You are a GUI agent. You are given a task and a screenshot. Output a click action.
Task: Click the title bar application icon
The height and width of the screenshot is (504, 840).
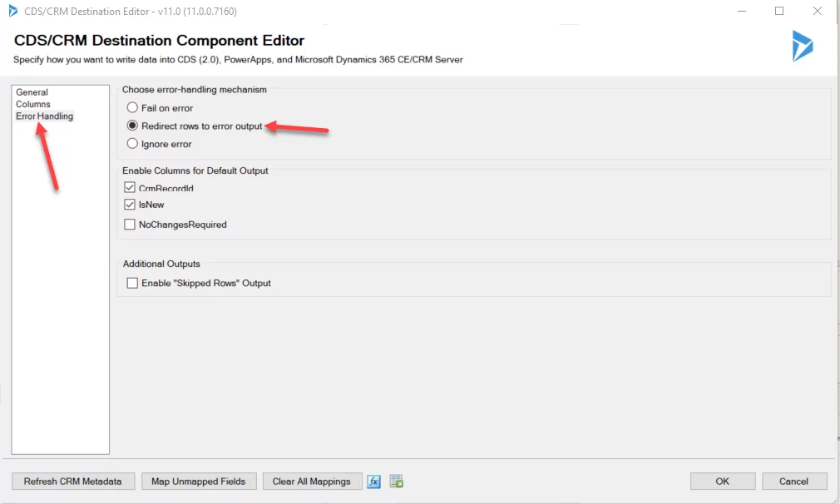(x=12, y=11)
